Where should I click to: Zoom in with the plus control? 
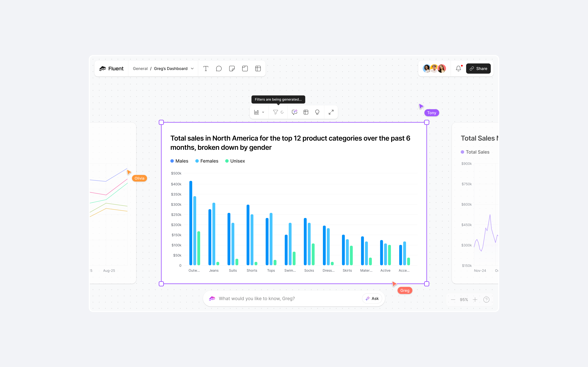click(475, 300)
